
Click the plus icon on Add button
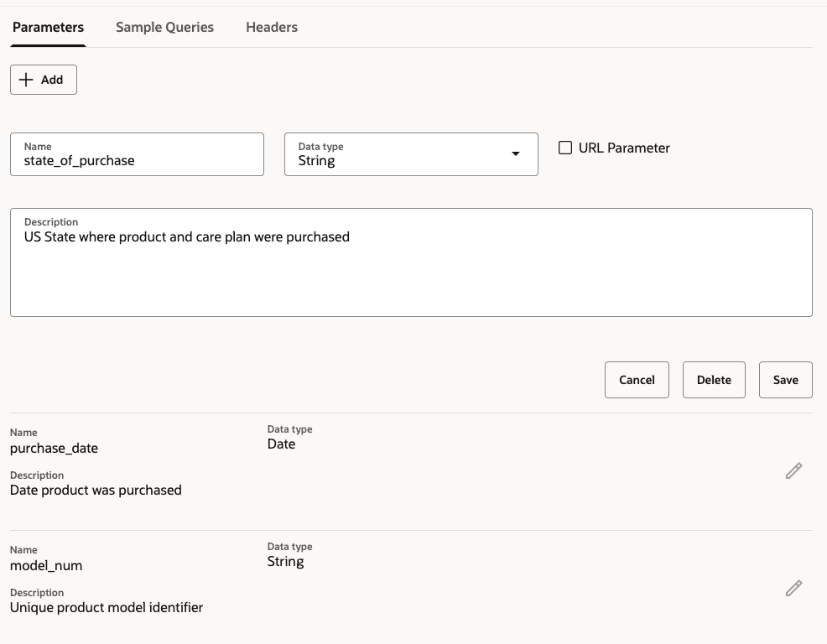tap(26, 80)
